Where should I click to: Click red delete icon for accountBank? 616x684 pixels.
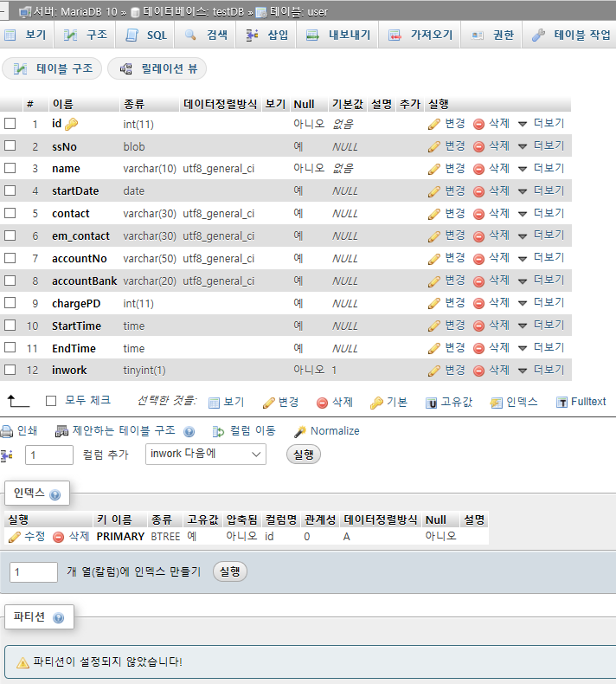478,281
